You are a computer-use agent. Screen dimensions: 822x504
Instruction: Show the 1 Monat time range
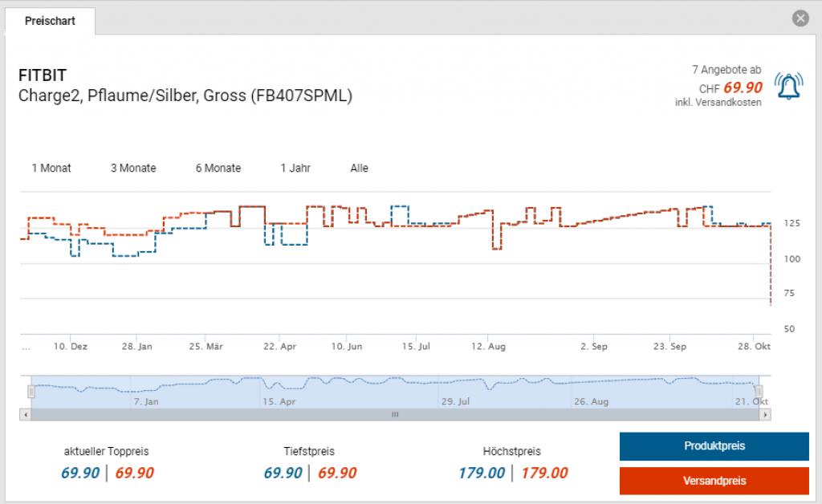point(51,169)
